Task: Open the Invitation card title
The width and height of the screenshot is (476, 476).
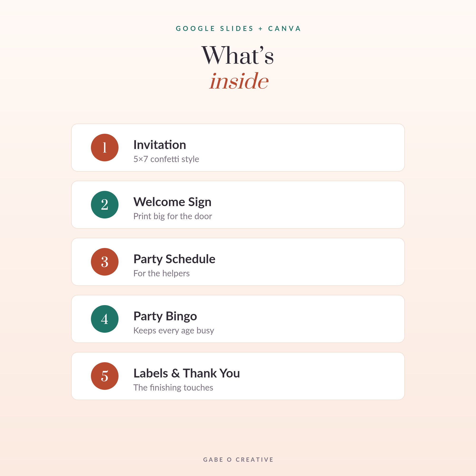Action: point(160,145)
